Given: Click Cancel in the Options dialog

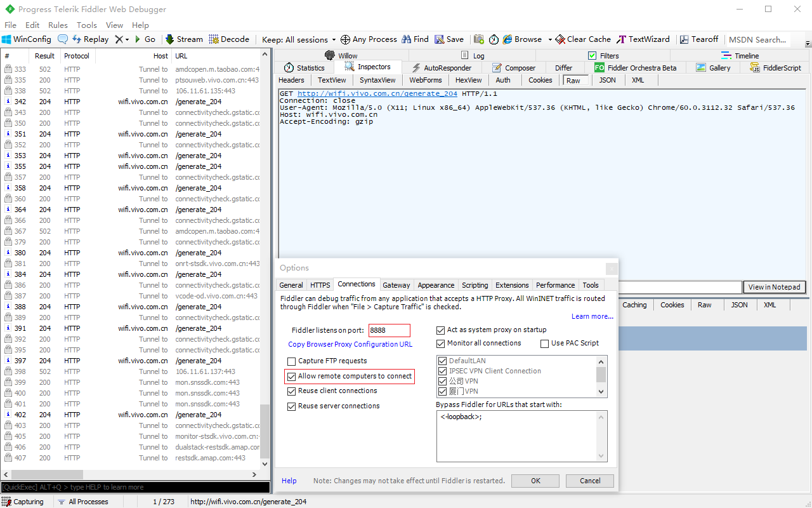Looking at the screenshot, I should tap(590, 481).
